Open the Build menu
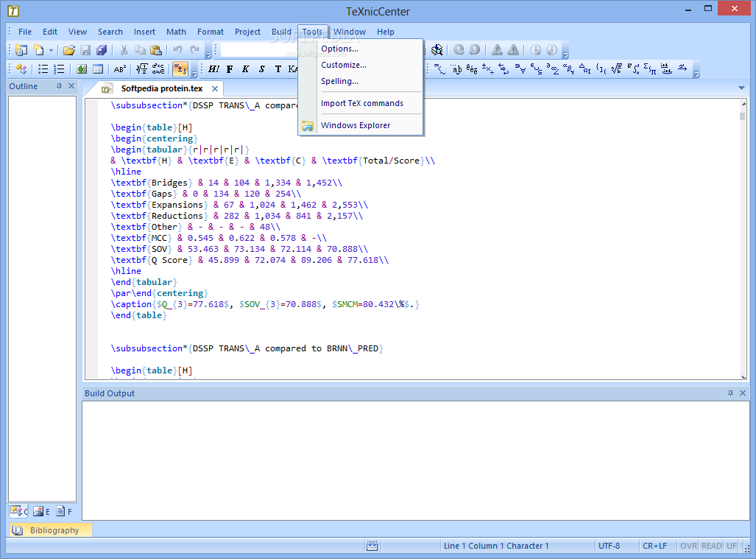The height and width of the screenshot is (559, 756). (281, 32)
